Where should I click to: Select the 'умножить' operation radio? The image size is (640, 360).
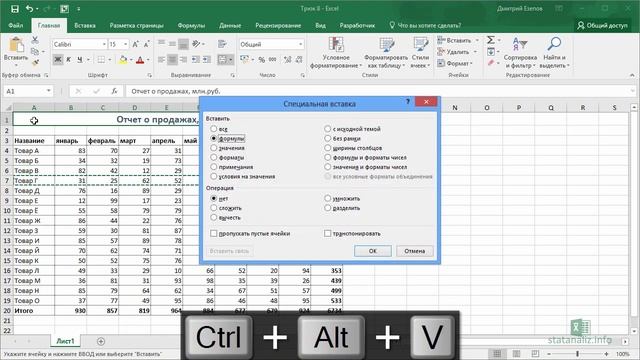tap(327, 198)
